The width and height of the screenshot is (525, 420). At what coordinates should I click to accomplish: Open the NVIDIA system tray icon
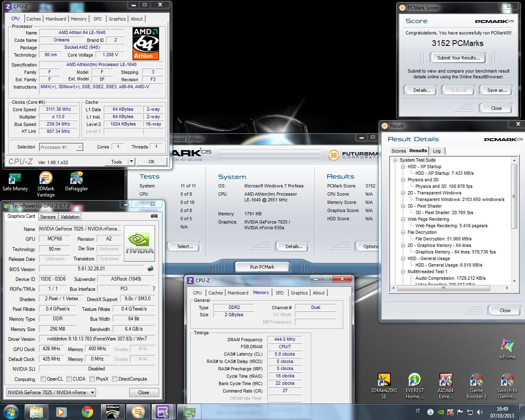coord(441,412)
